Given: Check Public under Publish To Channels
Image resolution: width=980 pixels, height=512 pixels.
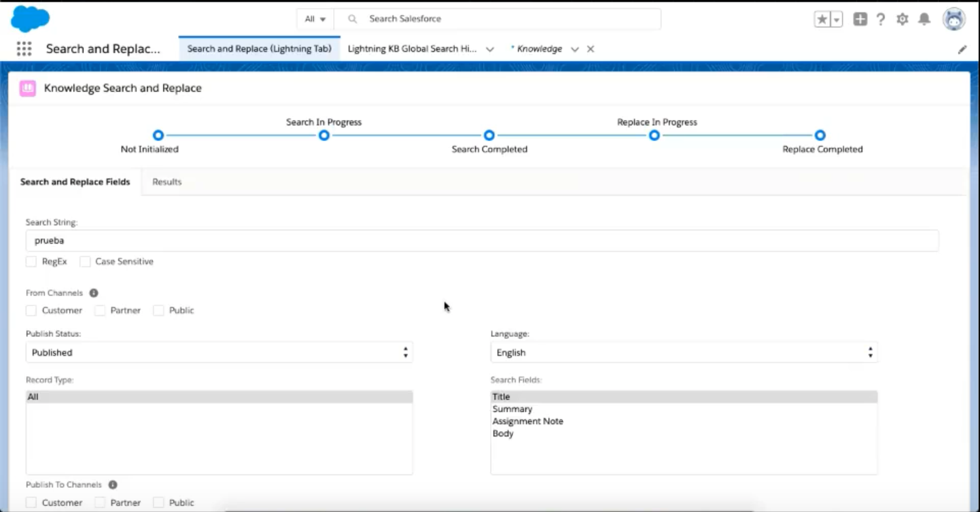Looking at the screenshot, I should pos(158,502).
